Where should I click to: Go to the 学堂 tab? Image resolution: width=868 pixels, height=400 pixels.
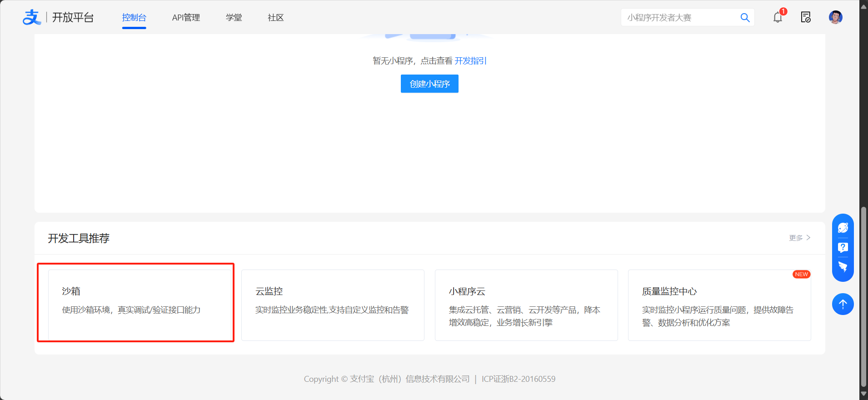tap(234, 18)
